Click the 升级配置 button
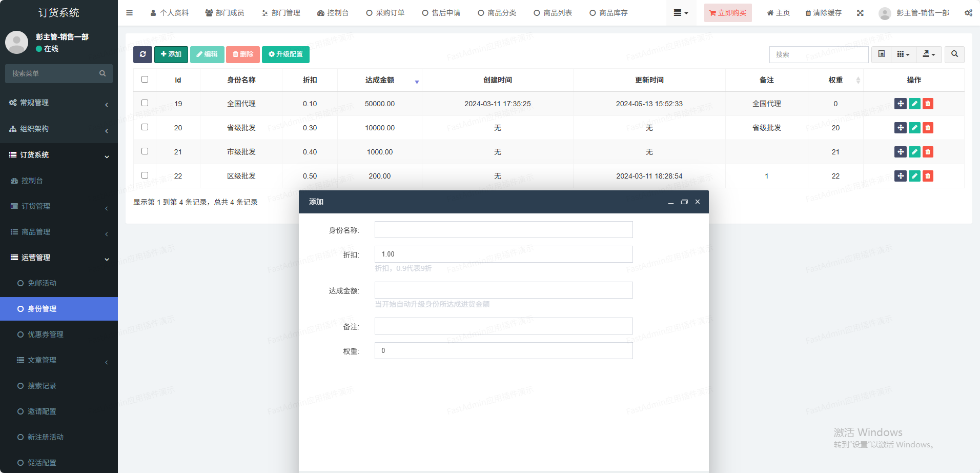Viewport: 980px width, 473px height. click(x=285, y=54)
